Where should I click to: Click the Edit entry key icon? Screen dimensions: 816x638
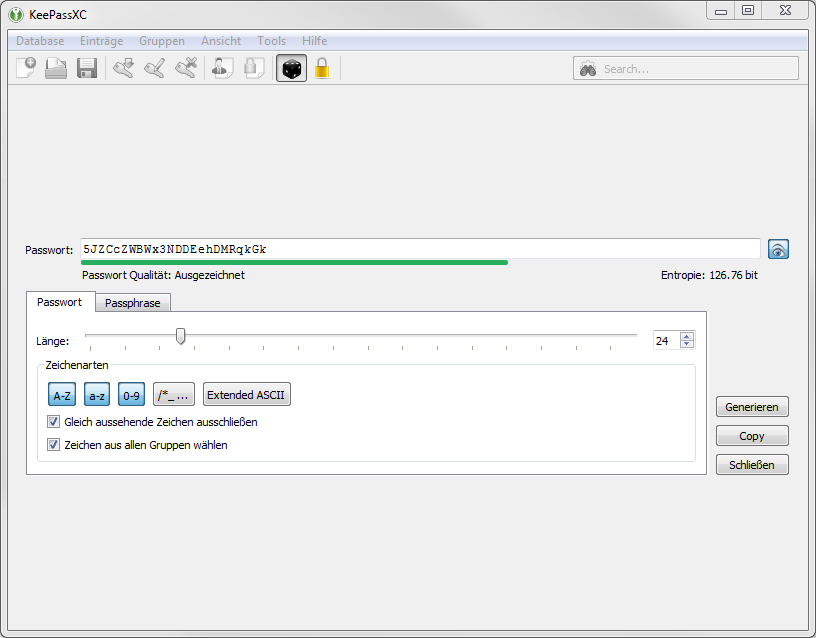pos(155,68)
